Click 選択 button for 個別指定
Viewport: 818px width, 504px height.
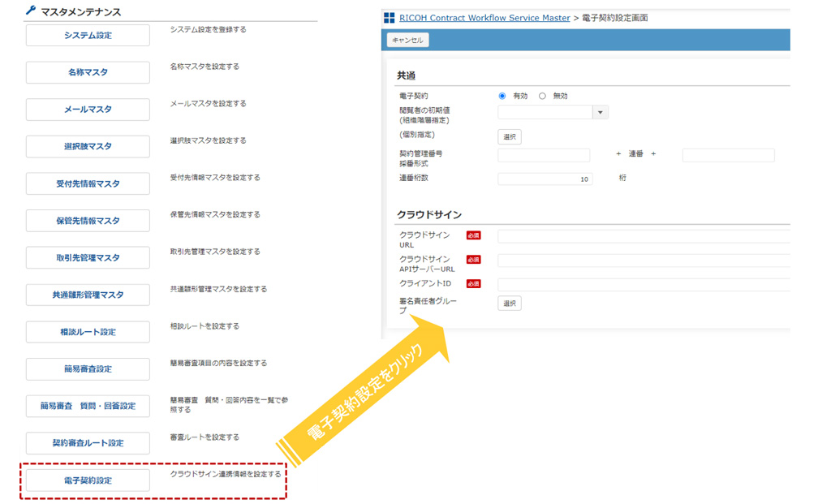pyautogui.click(x=509, y=136)
